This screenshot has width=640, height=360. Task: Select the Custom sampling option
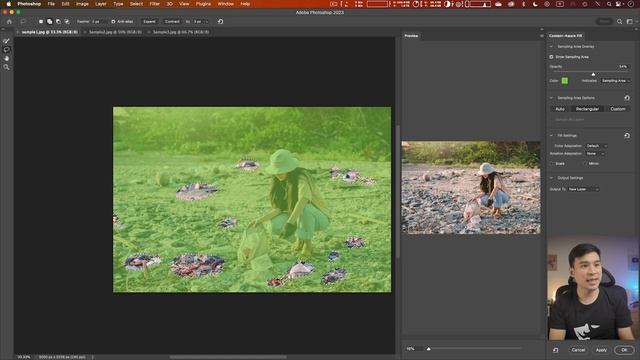click(618, 109)
